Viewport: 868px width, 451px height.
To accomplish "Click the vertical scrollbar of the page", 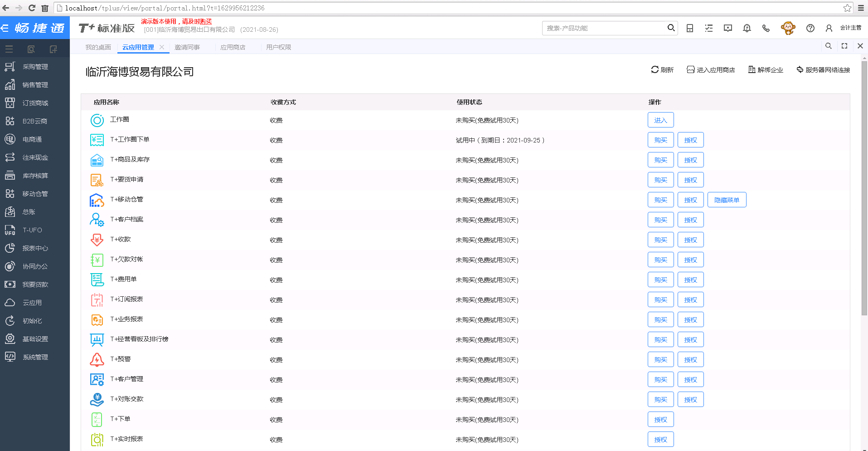I will [x=864, y=188].
